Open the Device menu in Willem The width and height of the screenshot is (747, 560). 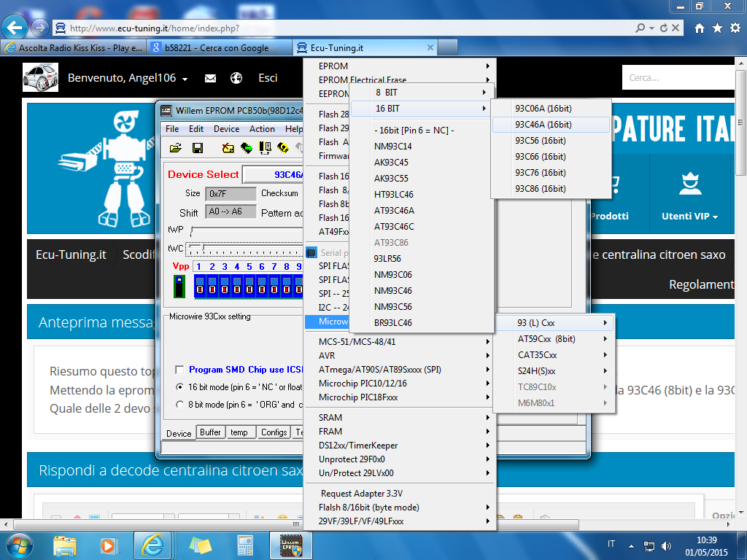click(226, 129)
